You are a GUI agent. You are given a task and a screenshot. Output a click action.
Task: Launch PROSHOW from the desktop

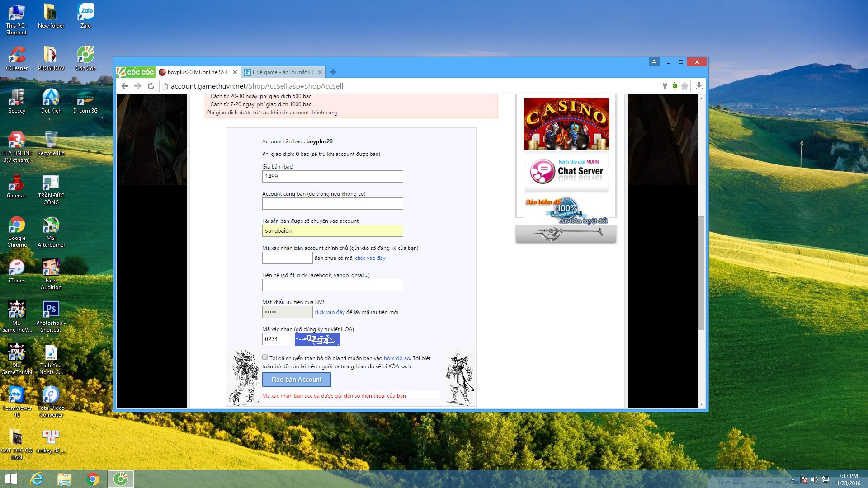51,59
